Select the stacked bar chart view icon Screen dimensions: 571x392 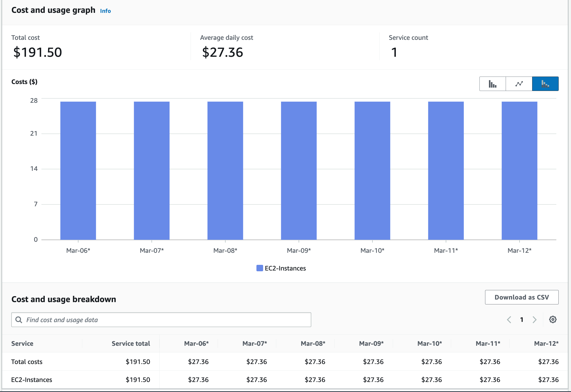pyautogui.click(x=545, y=83)
